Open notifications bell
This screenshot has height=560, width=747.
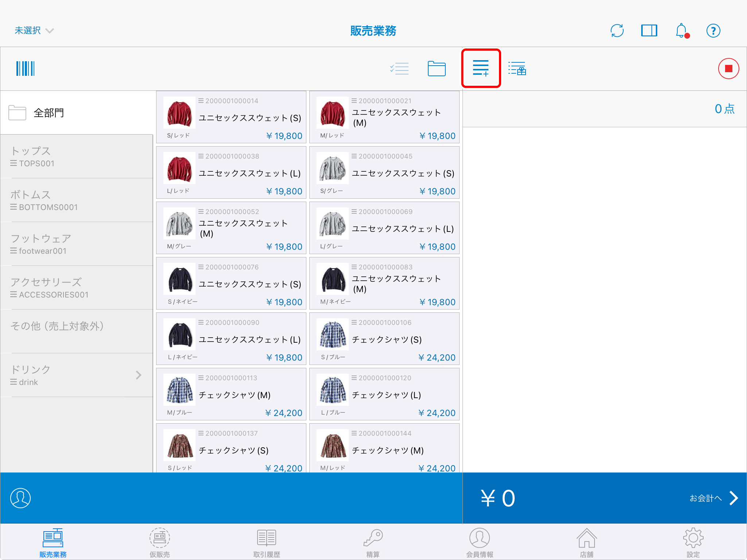point(682,31)
